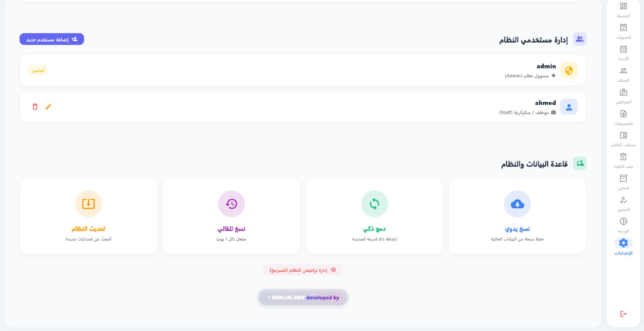The height and width of the screenshot is (331, 644).
Task: Open إدارة تراخيص النظام للمبرمج link
Action: point(303,270)
